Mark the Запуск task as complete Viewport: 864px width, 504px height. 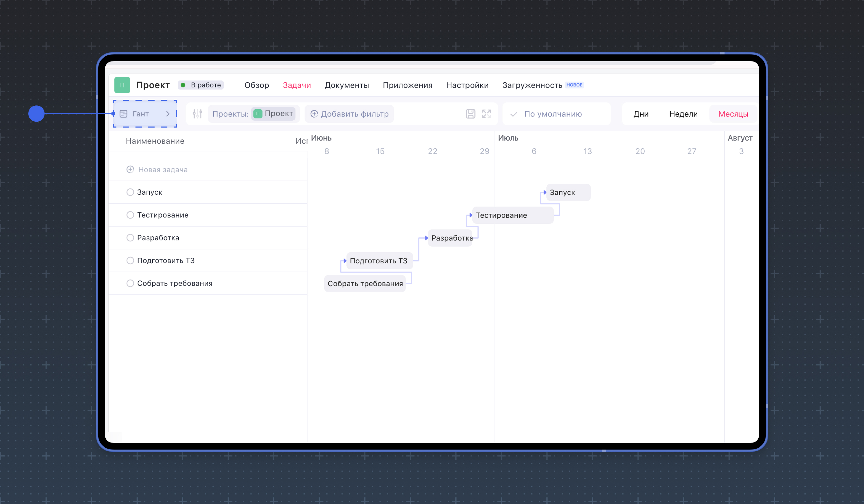(130, 192)
